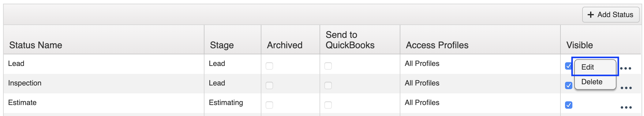Uncheck Visible checkbox for Estimate row

pos(569,105)
